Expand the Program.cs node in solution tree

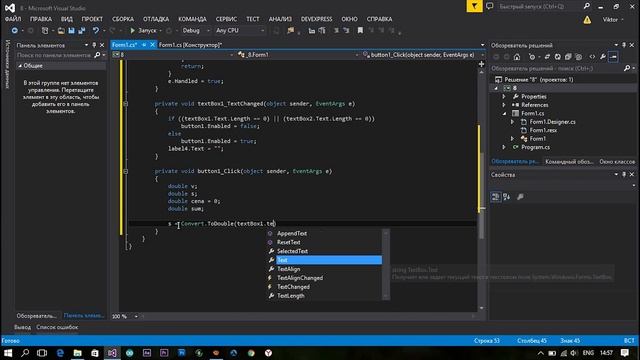point(504,147)
